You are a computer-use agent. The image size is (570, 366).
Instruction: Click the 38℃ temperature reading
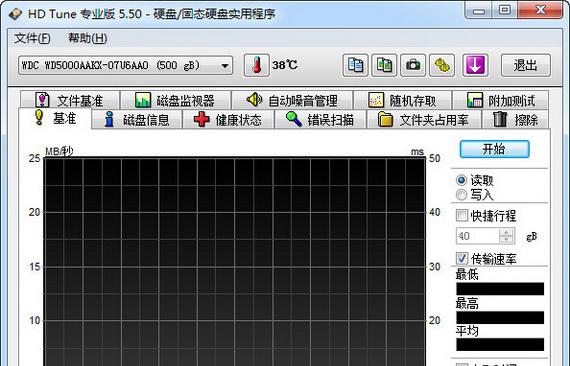click(x=285, y=65)
